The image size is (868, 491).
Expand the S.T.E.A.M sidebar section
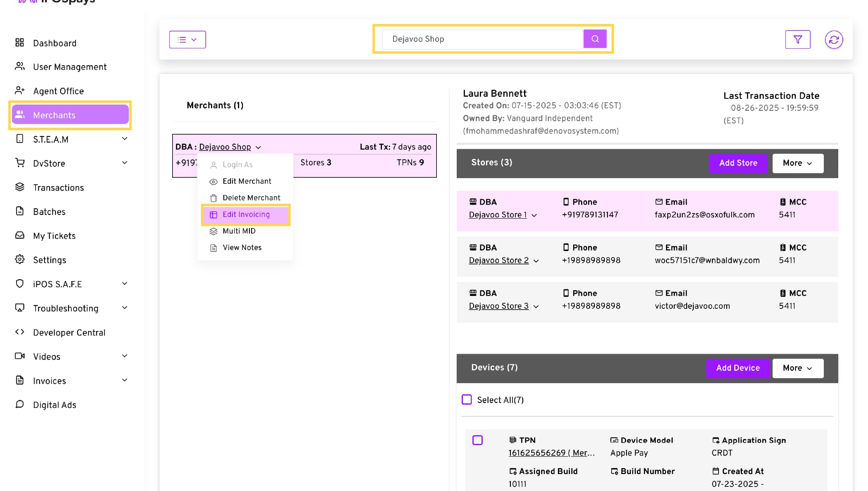click(124, 139)
